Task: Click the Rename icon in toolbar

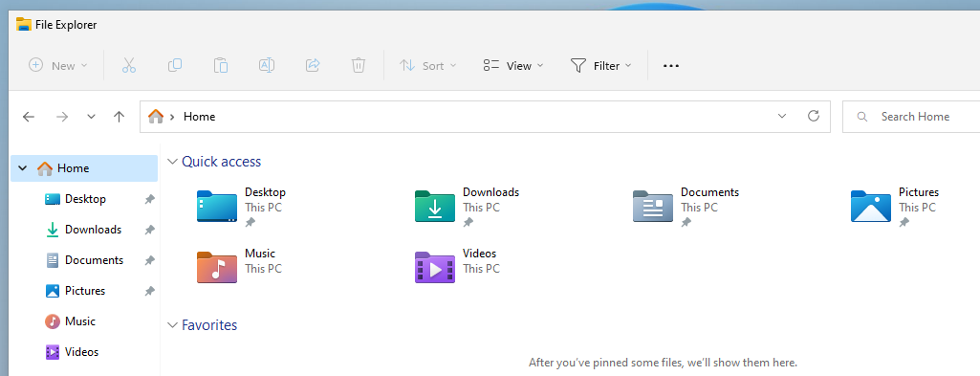Action: [x=267, y=65]
